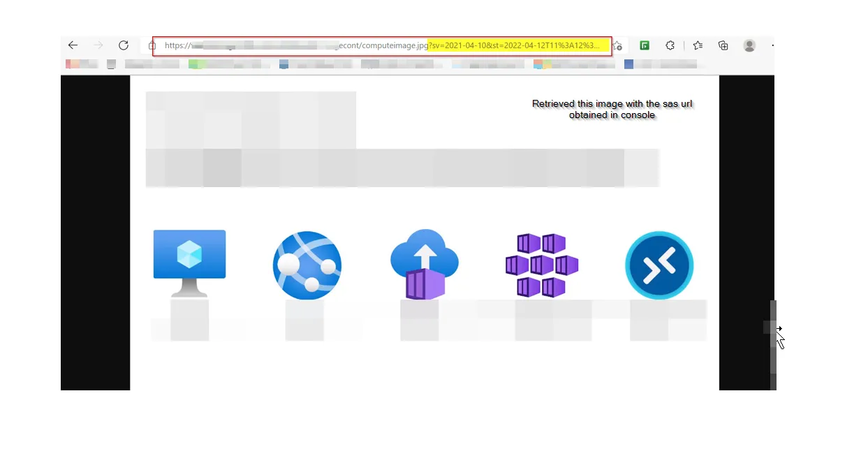
Task: Go forward to the next page
Action: pyautogui.click(x=98, y=45)
